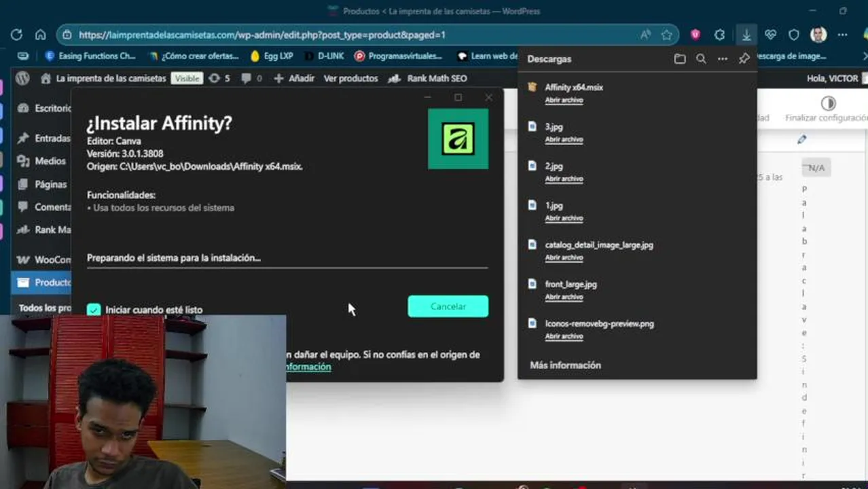
Task: Open Egg LXP bookmark
Action: click(272, 56)
